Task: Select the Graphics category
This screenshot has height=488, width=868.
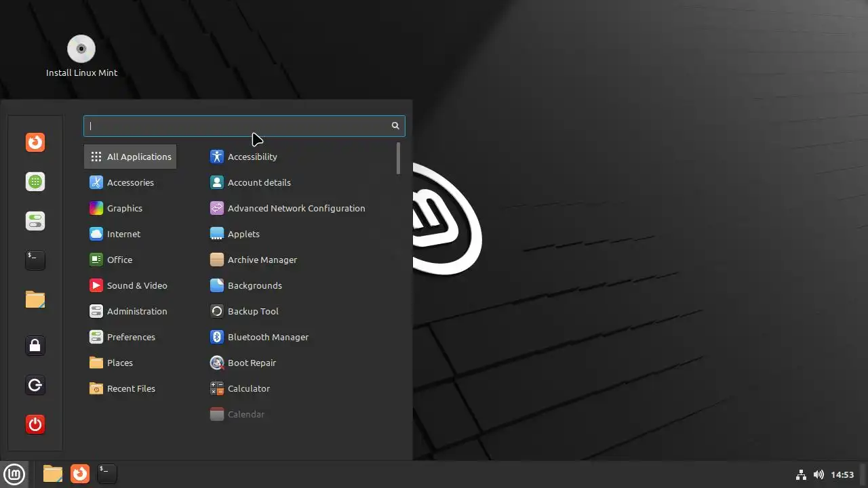Action: [130, 208]
